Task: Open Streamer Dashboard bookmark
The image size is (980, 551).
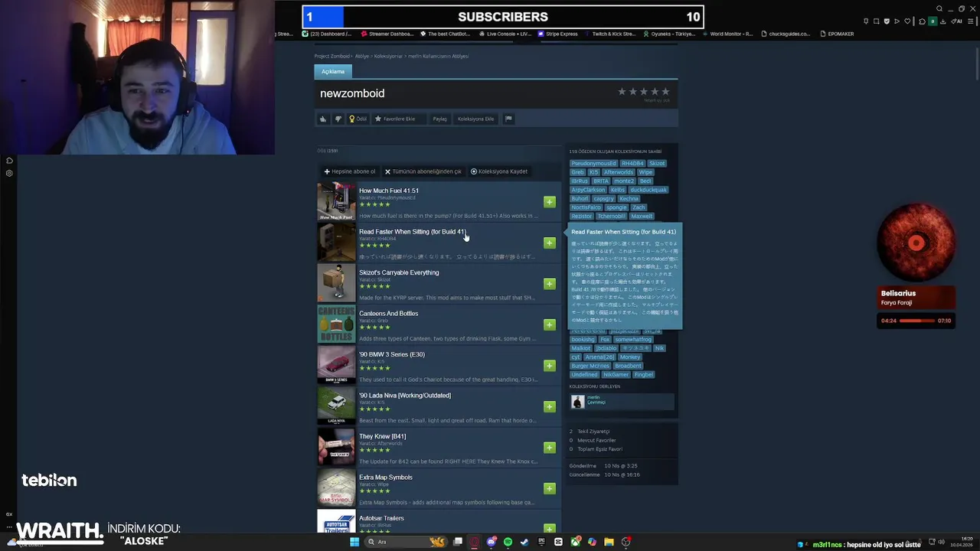Action: point(387,34)
